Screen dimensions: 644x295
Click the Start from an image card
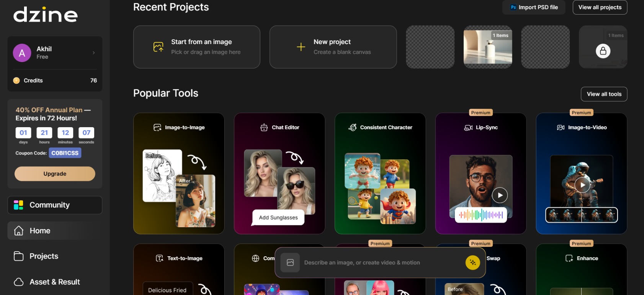click(x=197, y=47)
